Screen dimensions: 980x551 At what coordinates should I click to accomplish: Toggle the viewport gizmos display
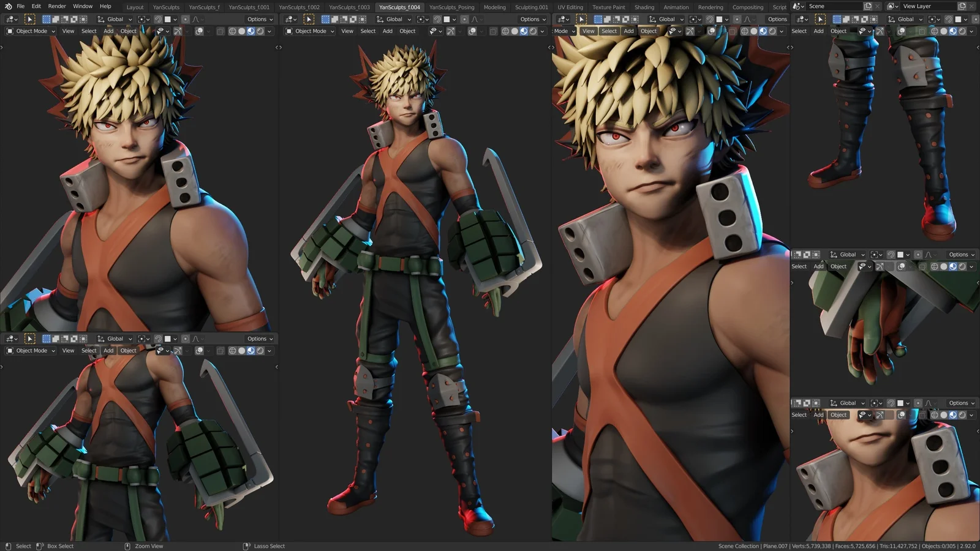[178, 32]
